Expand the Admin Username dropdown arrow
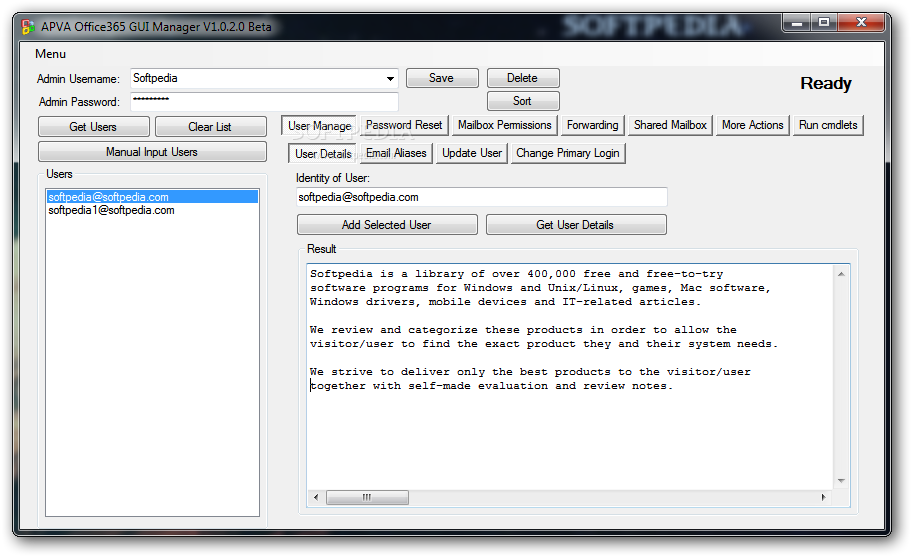The width and height of the screenshot is (912, 557). (x=390, y=78)
